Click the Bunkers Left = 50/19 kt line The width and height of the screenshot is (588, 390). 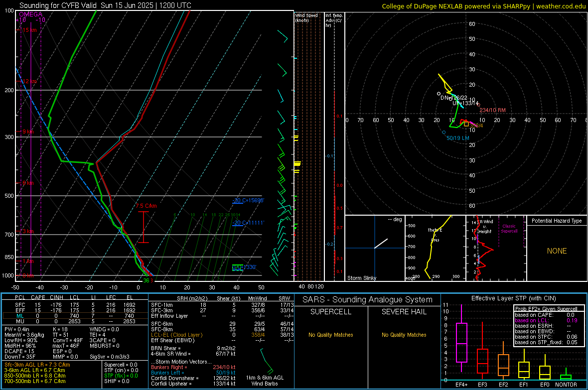pyautogui.click(x=193, y=373)
